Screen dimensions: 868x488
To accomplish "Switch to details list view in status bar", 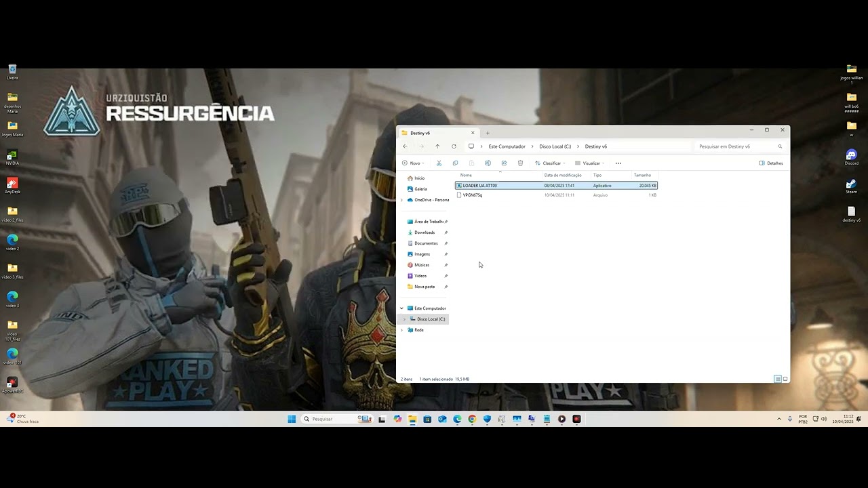I will coord(778,379).
